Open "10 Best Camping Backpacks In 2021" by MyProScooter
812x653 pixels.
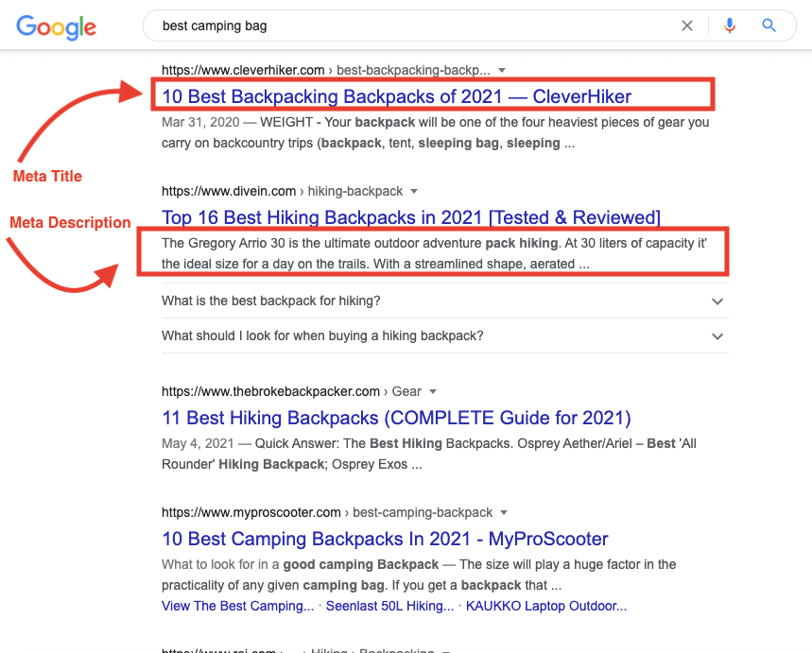point(385,539)
